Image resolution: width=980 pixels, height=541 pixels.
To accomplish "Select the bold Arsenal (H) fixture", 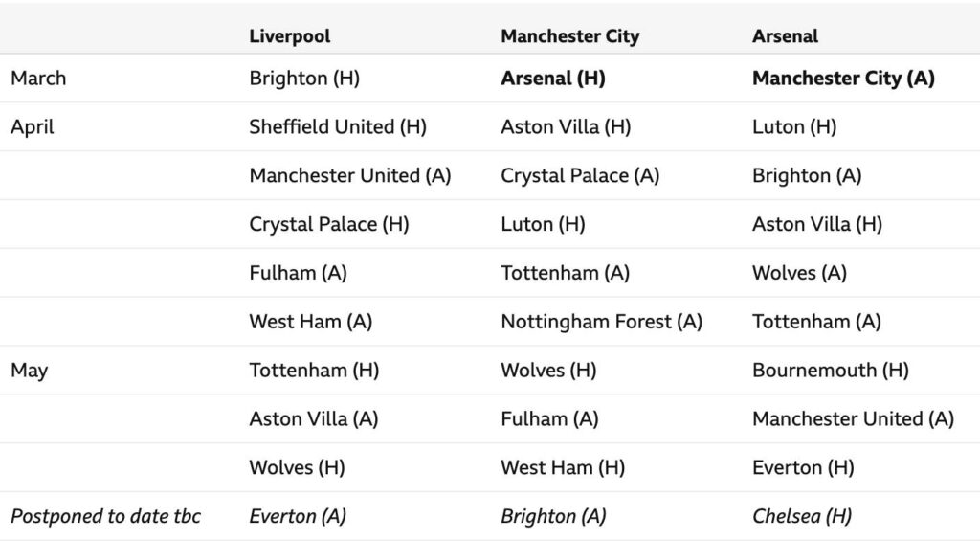I will pyautogui.click(x=553, y=79).
